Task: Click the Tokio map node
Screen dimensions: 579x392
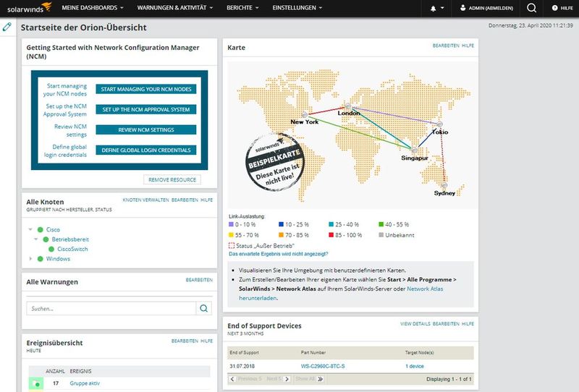Action: (x=439, y=124)
